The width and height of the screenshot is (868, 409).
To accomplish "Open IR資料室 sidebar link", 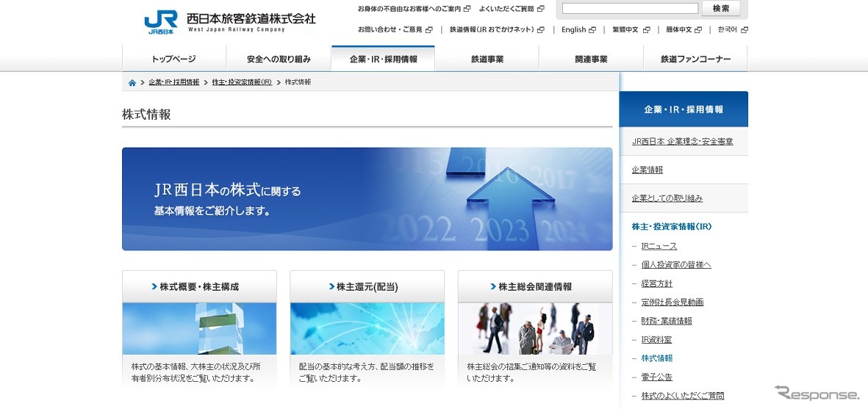I will (656, 340).
